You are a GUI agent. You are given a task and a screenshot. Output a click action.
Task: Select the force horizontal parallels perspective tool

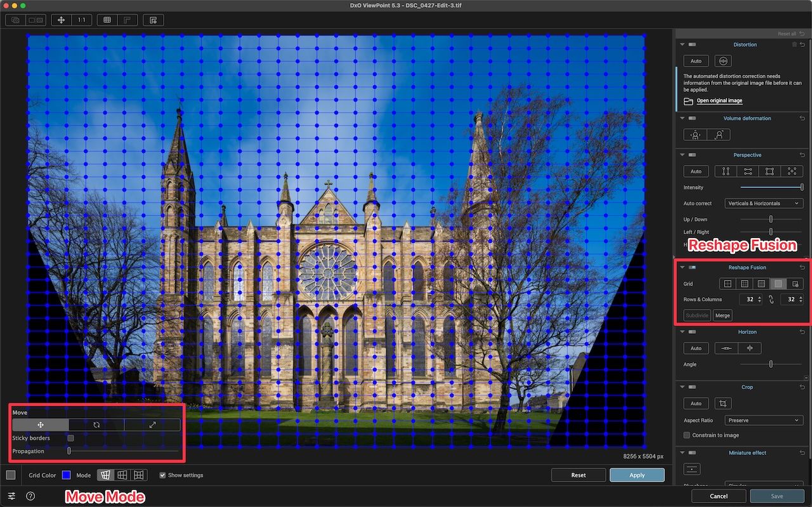(748, 171)
